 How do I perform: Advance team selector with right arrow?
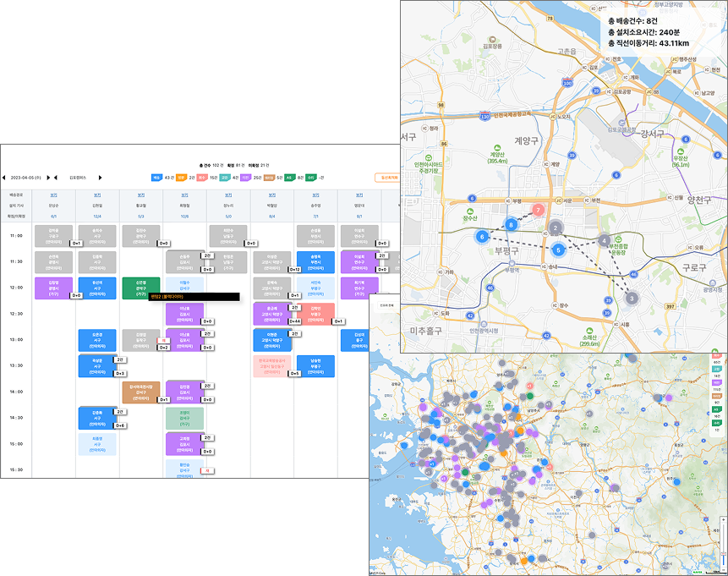click(101, 178)
